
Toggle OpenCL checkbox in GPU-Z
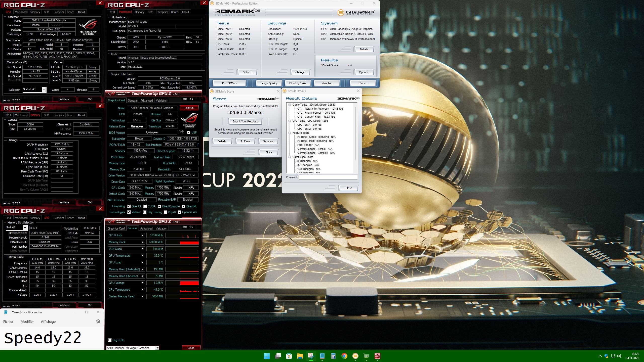pyautogui.click(x=129, y=206)
